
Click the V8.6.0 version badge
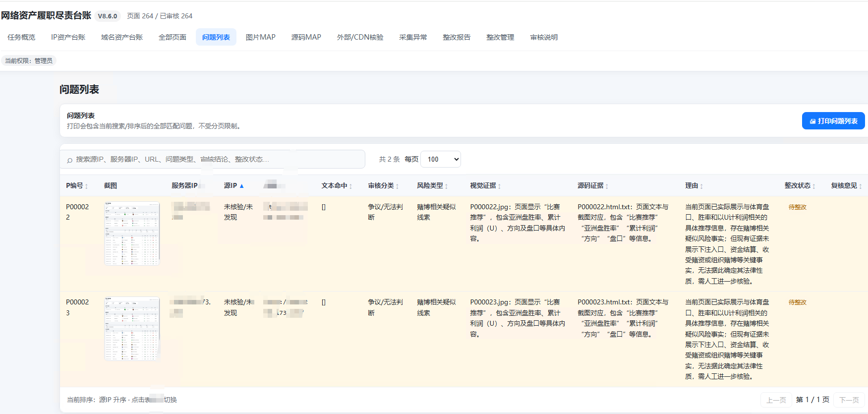(108, 16)
